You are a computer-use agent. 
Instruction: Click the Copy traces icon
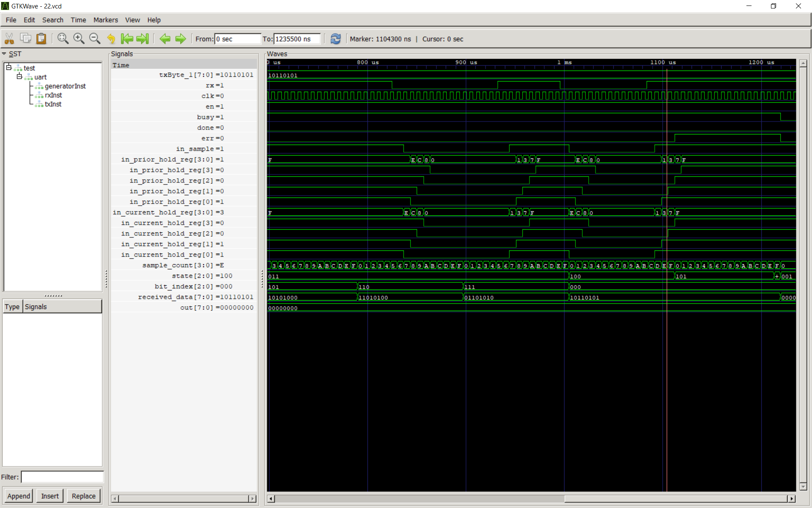[x=25, y=39]
